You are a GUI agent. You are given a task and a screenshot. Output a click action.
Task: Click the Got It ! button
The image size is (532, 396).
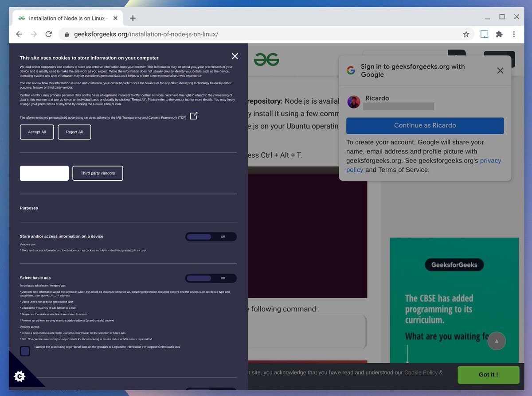[x=489, y=375]
